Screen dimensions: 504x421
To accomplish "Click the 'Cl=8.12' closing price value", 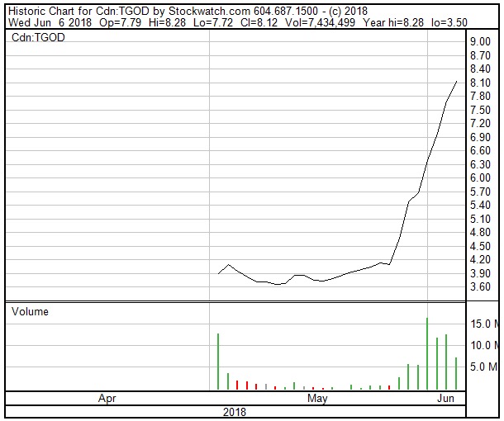I will pos(259,22).
